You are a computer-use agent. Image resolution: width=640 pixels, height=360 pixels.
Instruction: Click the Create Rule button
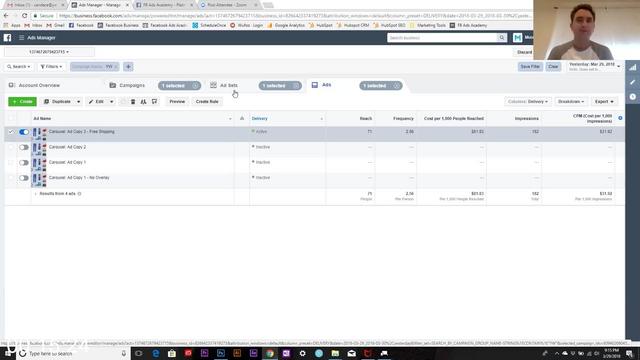pyautogui.click(x=207, y=102)
